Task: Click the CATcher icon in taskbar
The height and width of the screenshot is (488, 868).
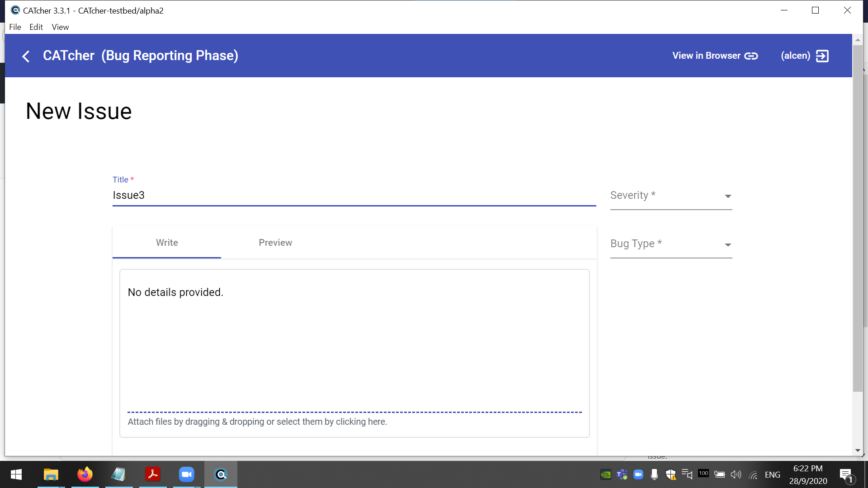Action: tap(221, 474)
